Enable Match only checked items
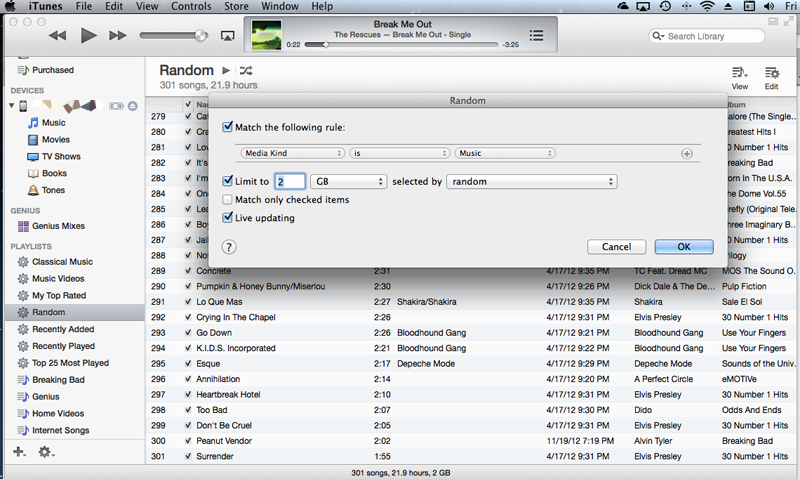This screenshot has height=479, width=800. 228,199
